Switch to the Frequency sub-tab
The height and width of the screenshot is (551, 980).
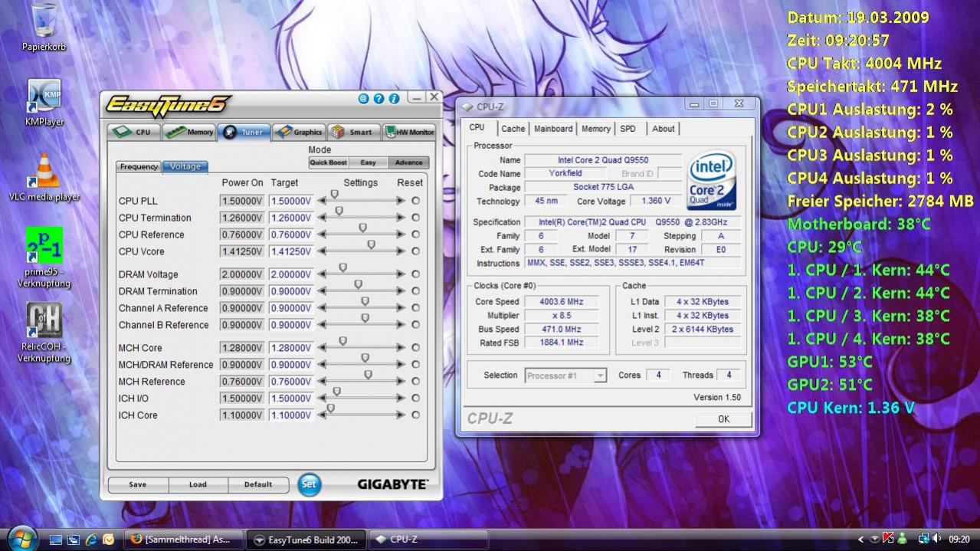[x=139, y=166]
